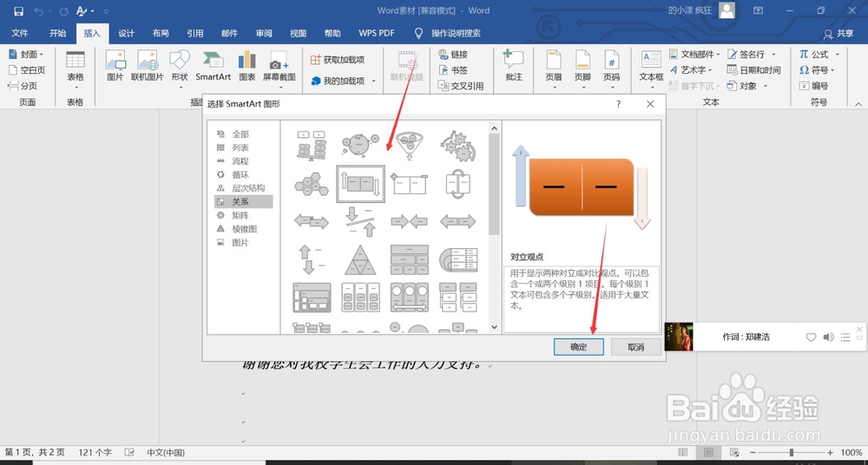Open the SmartArt tool in ribbon
Image resolution: width=868 pixels, height=465 pixels.
click(x=214, y=67)
